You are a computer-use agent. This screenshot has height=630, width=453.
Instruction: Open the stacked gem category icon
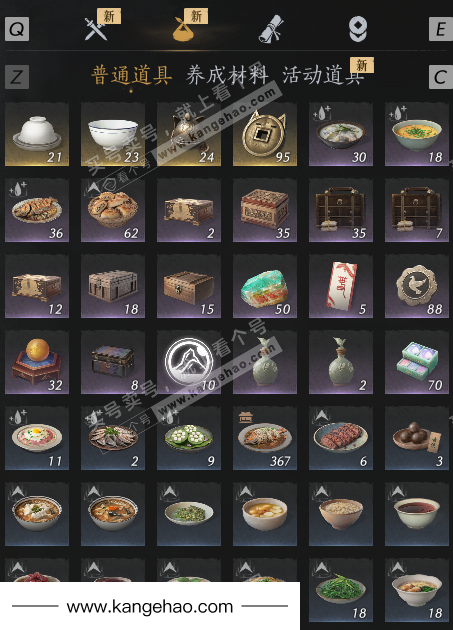point(357,29)
